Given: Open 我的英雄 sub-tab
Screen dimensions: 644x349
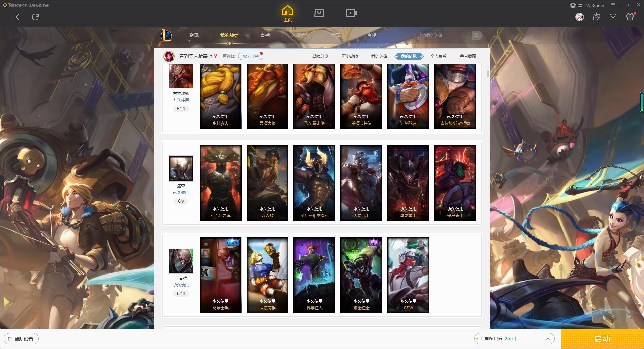Looking at the screenshot, I should tap(379, 56).
